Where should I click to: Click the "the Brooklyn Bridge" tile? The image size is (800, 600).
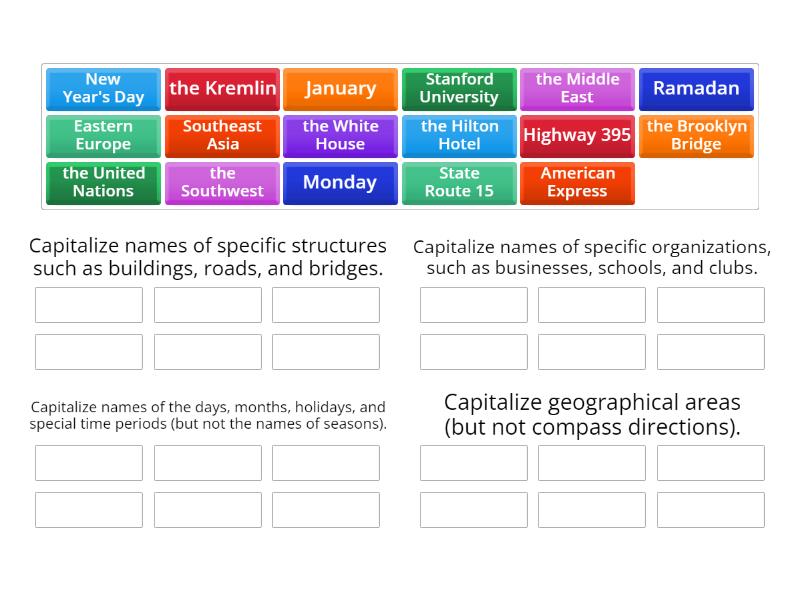click(696, 136)
